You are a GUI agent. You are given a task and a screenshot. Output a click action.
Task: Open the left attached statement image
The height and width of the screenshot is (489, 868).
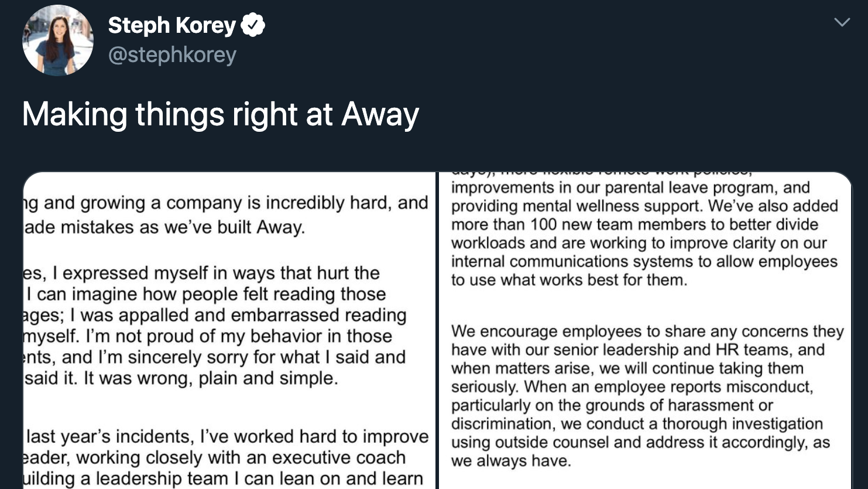(x=229, y=330)
